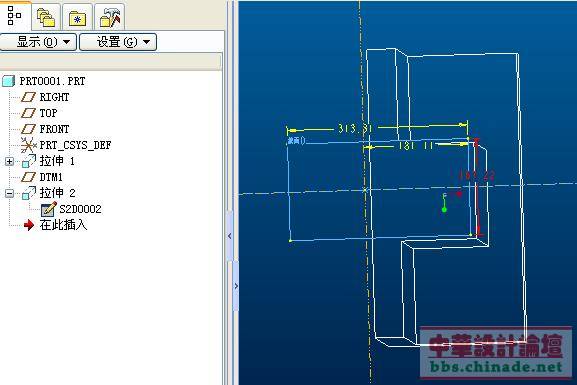
Task: Collapse the 拉伸 2 feature node
Action: tap(10, 193)
